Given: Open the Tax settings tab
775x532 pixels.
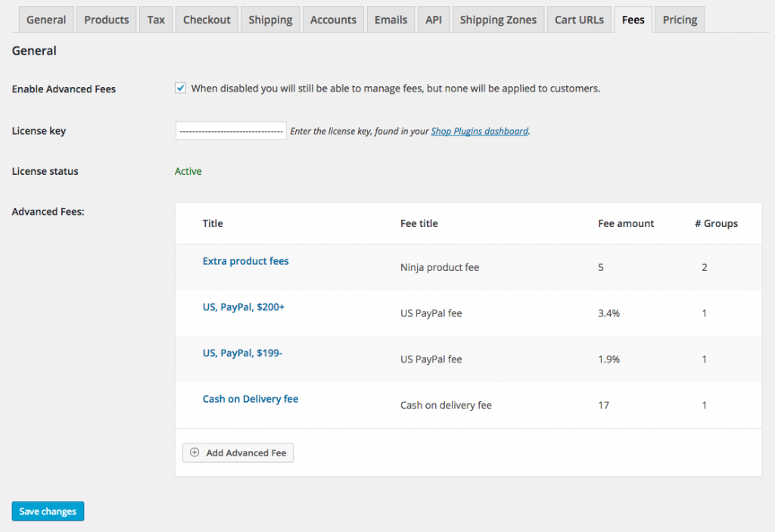Looking at the screenshot, I should click(155, 19).
